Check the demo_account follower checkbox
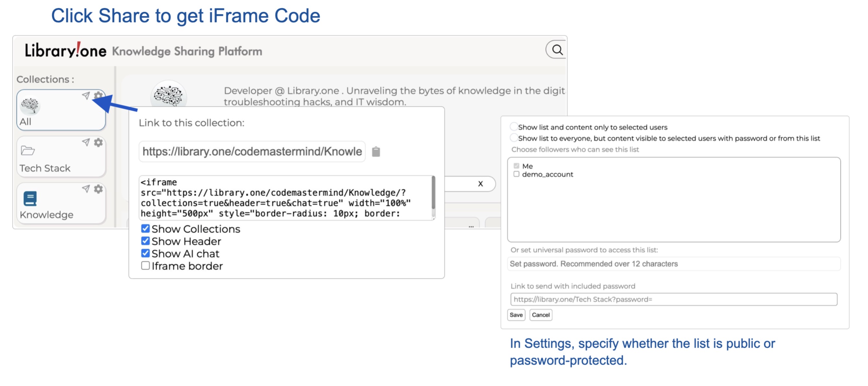The width and height of the screenshot is (868, 386). (x=516, y=174)
